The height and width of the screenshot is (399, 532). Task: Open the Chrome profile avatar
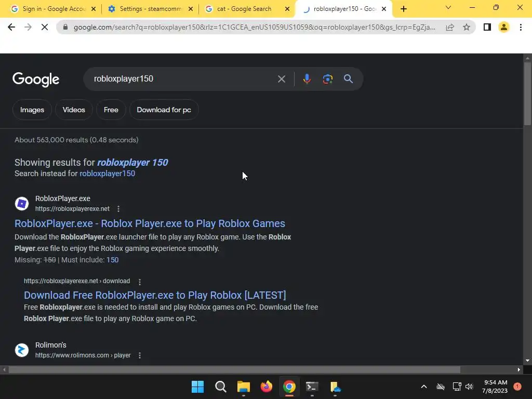pos(504,27)
